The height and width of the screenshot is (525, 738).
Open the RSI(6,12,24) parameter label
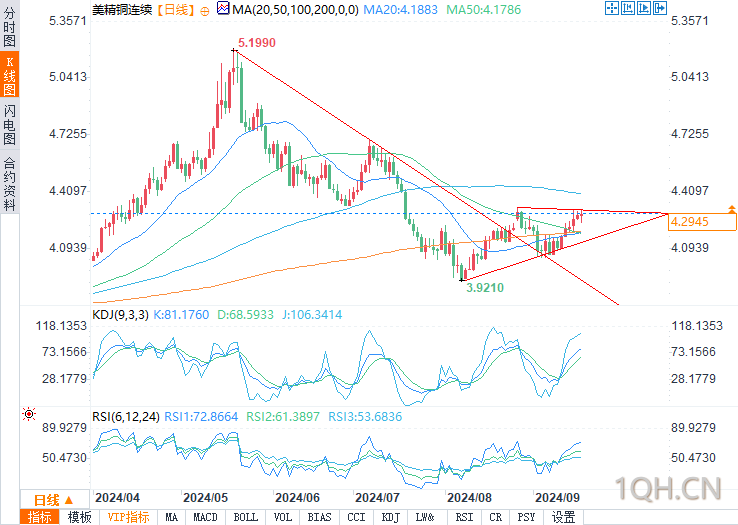tap(126, 417)
